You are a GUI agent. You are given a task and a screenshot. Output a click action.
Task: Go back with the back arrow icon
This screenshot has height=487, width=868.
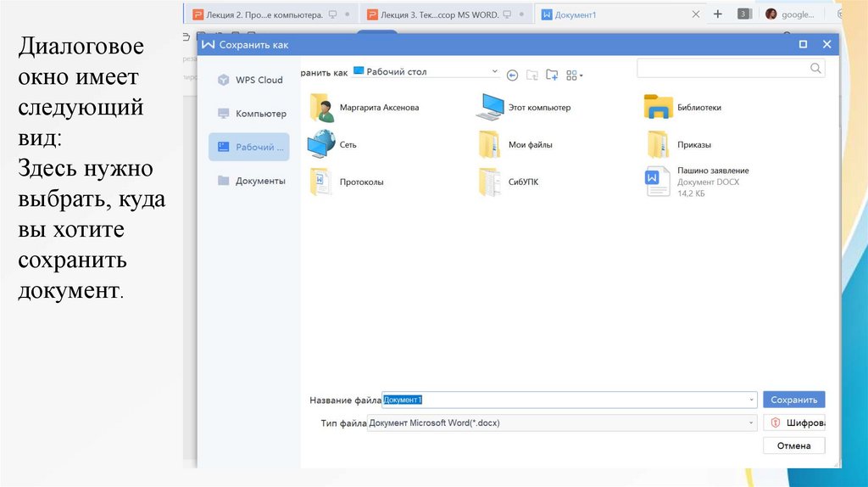tap(513, 75)
